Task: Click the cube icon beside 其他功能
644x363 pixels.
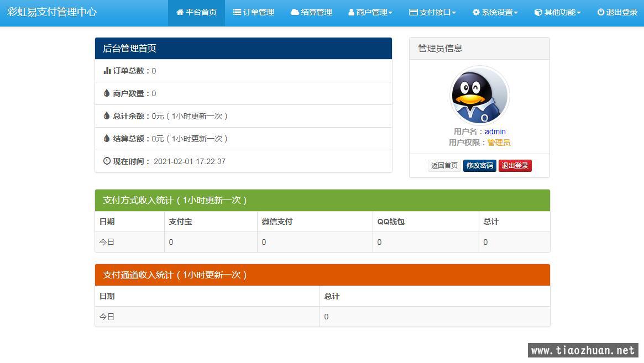Action: pos(538,12)
